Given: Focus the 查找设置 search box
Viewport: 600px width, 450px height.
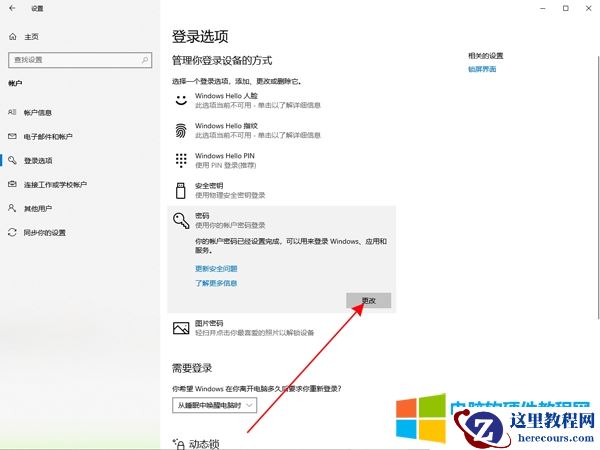Looking at the screenshot, I should coord(80,60).
